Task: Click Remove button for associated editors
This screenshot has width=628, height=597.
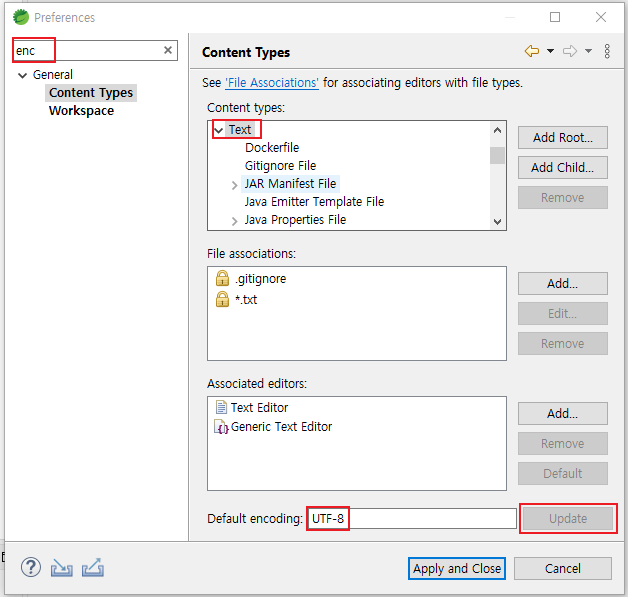Action: [x=563, y=443]
